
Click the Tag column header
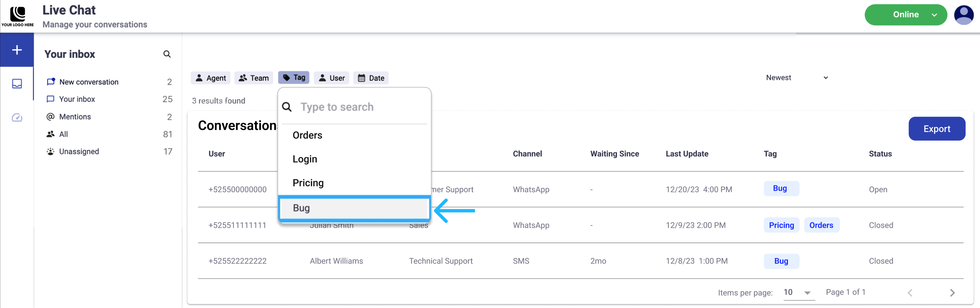[x=770, y=154]
